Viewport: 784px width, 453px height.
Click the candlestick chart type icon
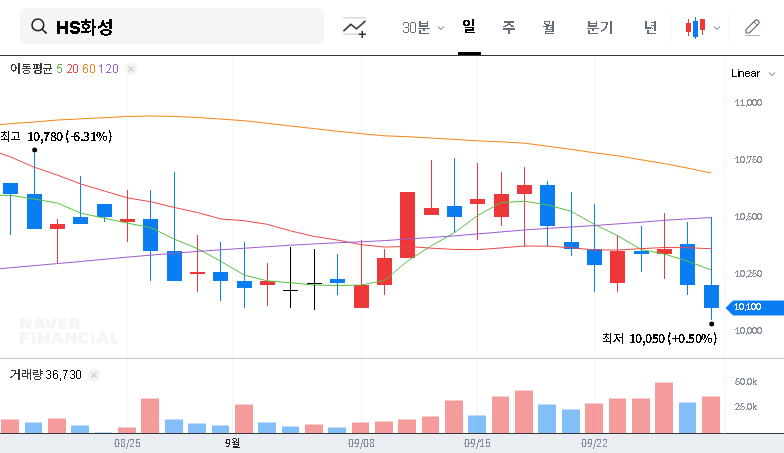pyautogui.click(x=696, y=28)
